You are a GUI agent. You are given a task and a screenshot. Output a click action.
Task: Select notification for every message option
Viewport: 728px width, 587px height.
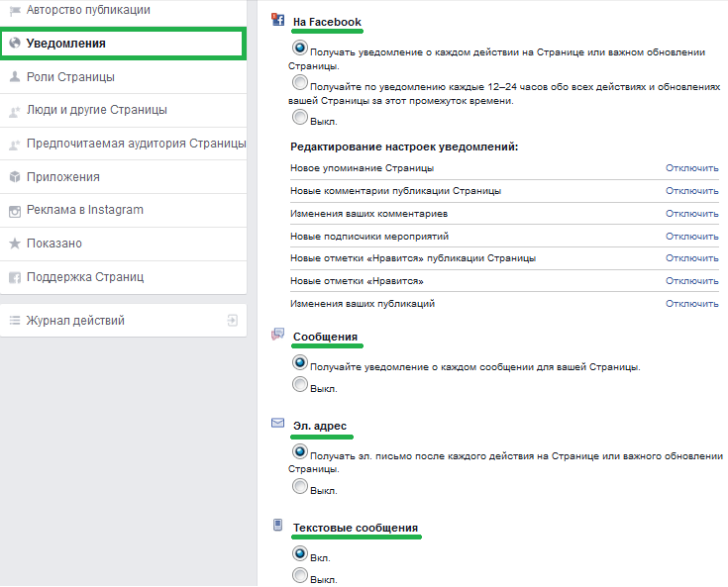[300, 362]
